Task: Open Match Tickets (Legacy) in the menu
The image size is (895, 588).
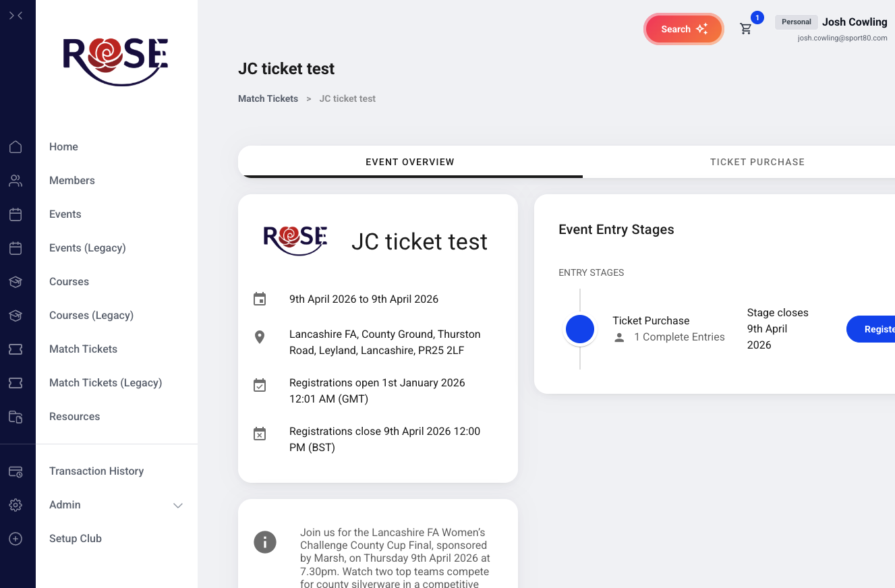Action: (x=106, y=383)
